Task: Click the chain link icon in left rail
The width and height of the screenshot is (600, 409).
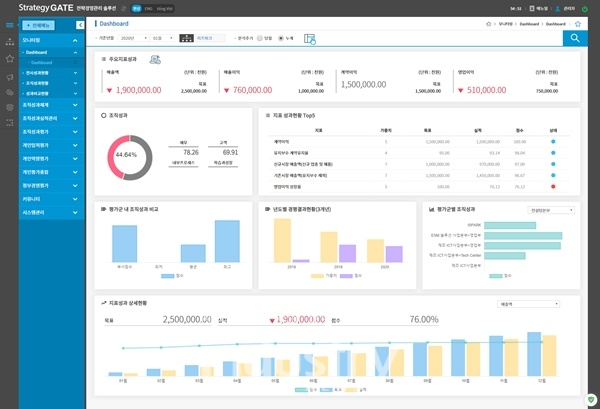Action: pos(10,92)
